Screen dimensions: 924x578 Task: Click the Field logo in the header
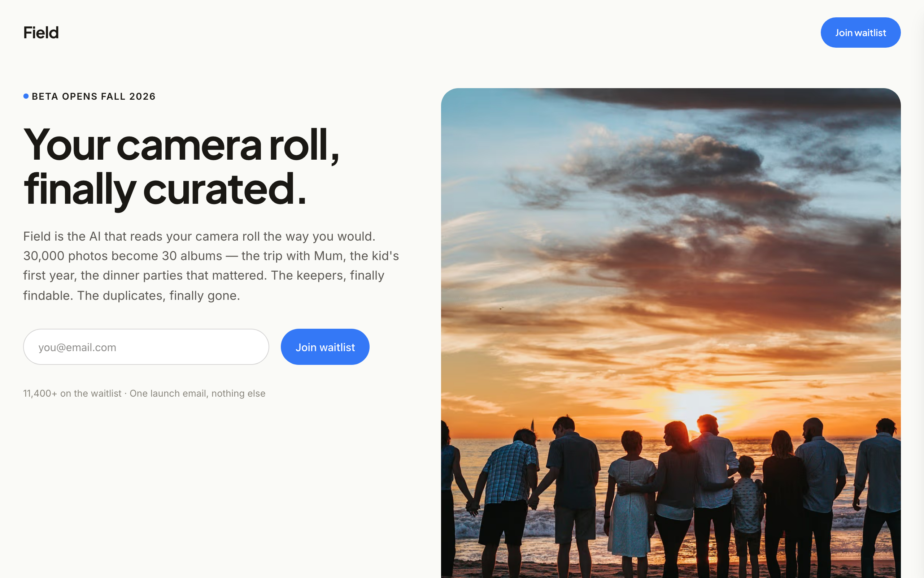tap(41, 33)
